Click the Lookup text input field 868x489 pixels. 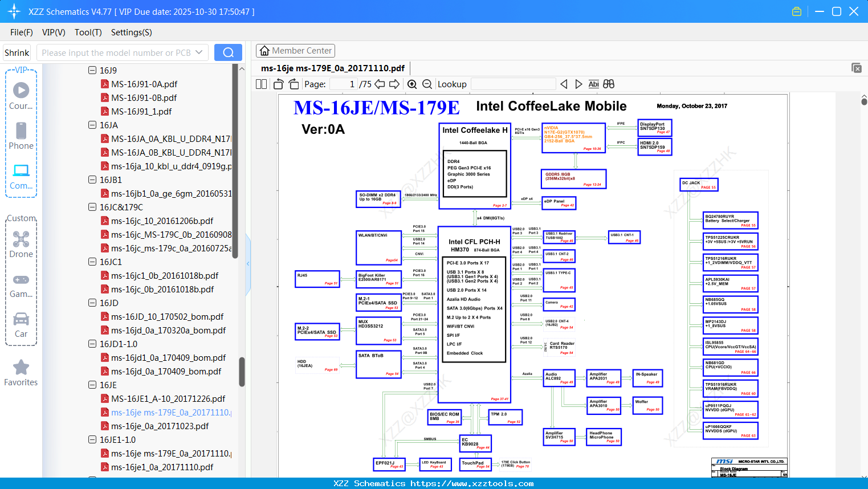pyautogui.click(x=514, y=84)
